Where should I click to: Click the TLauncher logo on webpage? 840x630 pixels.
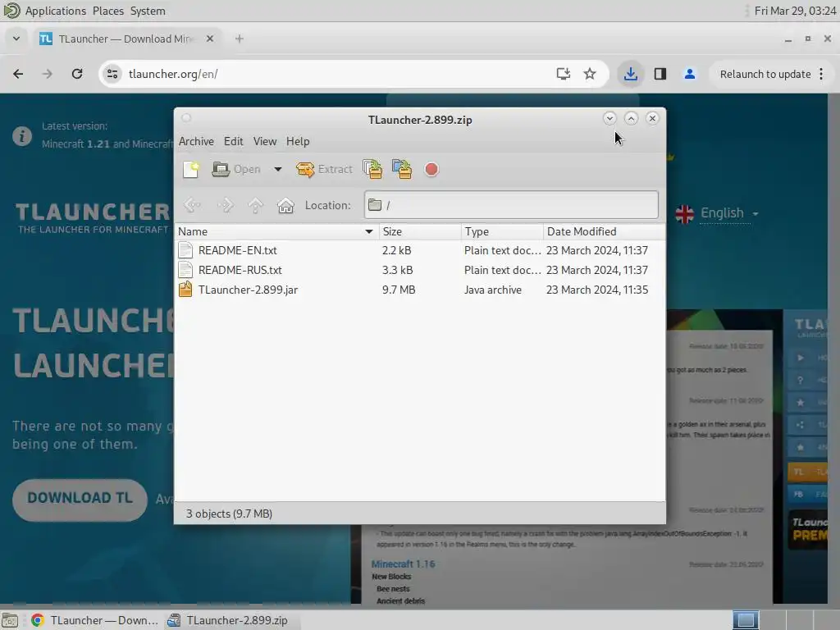93,217
